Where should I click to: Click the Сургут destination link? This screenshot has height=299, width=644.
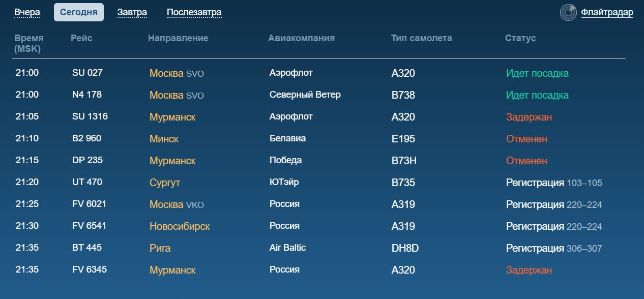(165, 183)
